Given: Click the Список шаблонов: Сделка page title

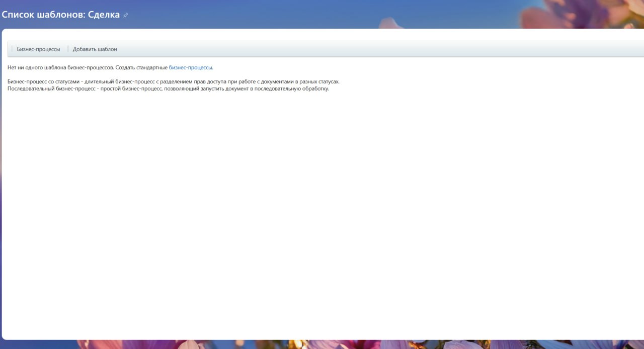Looking at the screenshot, I should click(61, 15).
